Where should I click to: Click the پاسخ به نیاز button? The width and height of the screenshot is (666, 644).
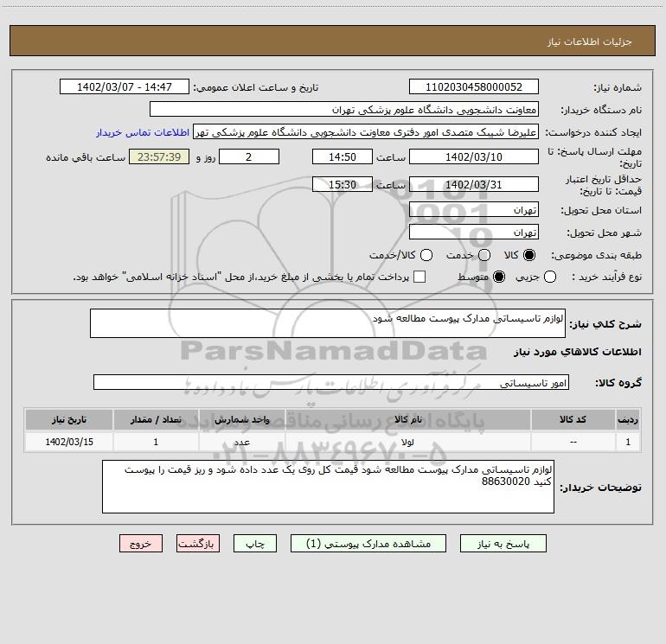click(503, 544)
